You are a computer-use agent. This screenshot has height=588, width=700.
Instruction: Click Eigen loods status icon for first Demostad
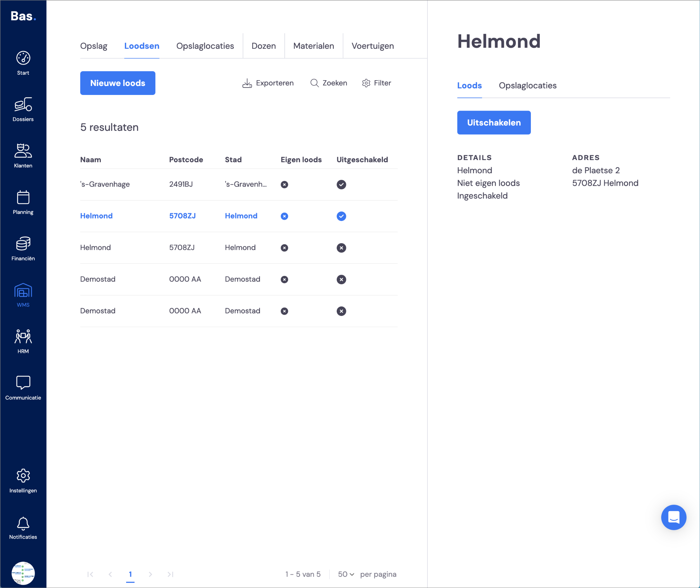pyautogui.click(x=284, y=279)
